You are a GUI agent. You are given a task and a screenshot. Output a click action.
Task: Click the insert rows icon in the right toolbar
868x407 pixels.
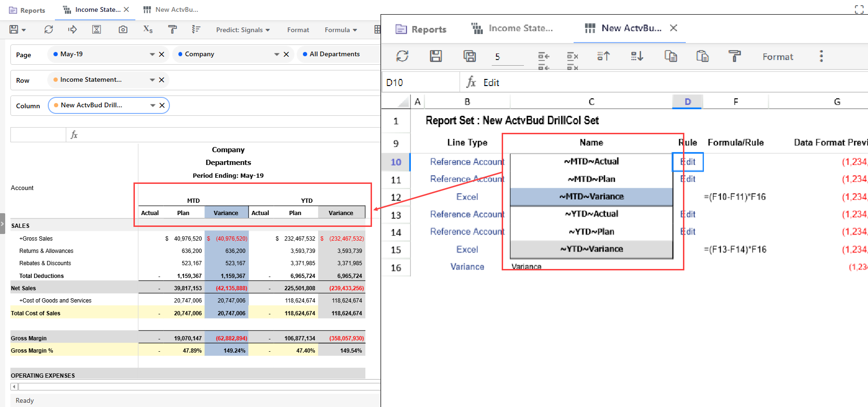(544, 61)
